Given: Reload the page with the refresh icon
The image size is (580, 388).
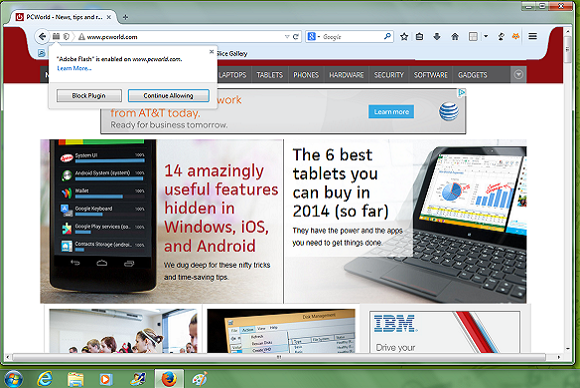Looking at the screenshot, I should point(296,37).
